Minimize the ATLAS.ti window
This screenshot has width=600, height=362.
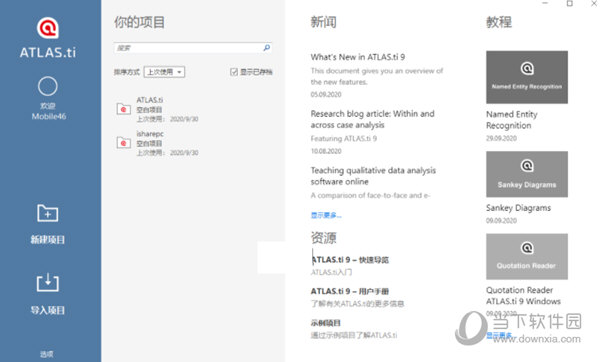[x=545, y=3]
